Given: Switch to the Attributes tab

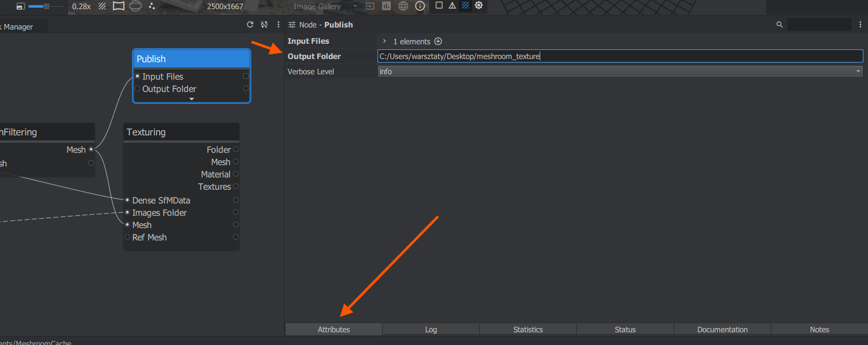Looking at the screenshot, I should coord(334,329).
